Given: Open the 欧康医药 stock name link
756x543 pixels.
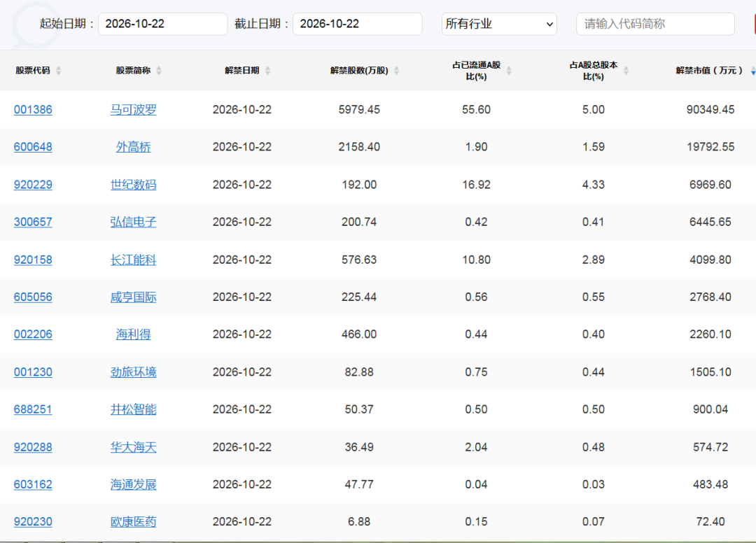Looking at the screenshot, I should [x=134, y=522].
